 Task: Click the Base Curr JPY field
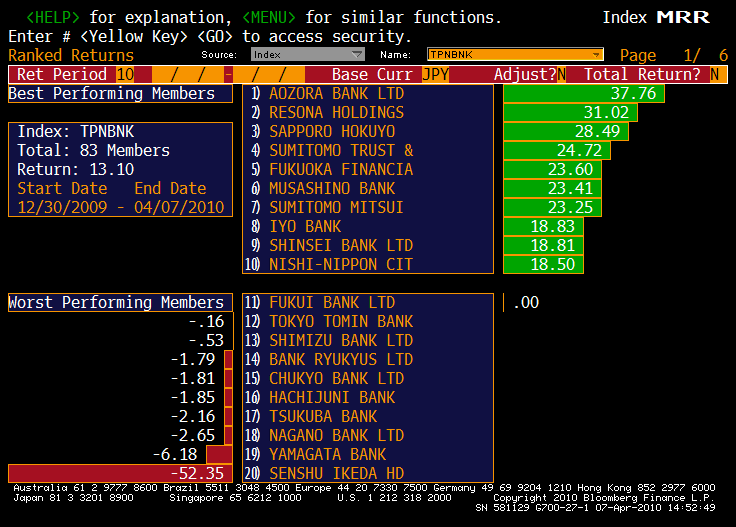click(x=436, y=74)
